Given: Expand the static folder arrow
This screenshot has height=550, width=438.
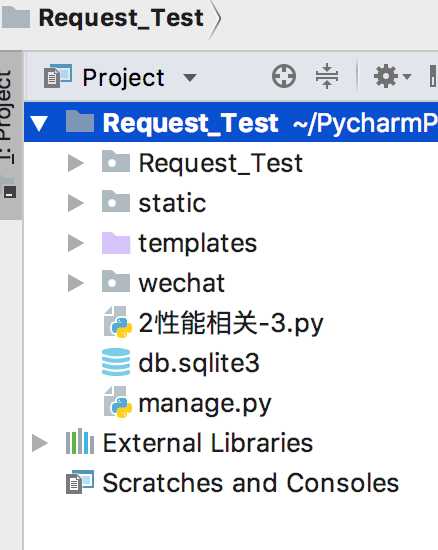Looking at the screenshot, I should (x=76, y=203).
